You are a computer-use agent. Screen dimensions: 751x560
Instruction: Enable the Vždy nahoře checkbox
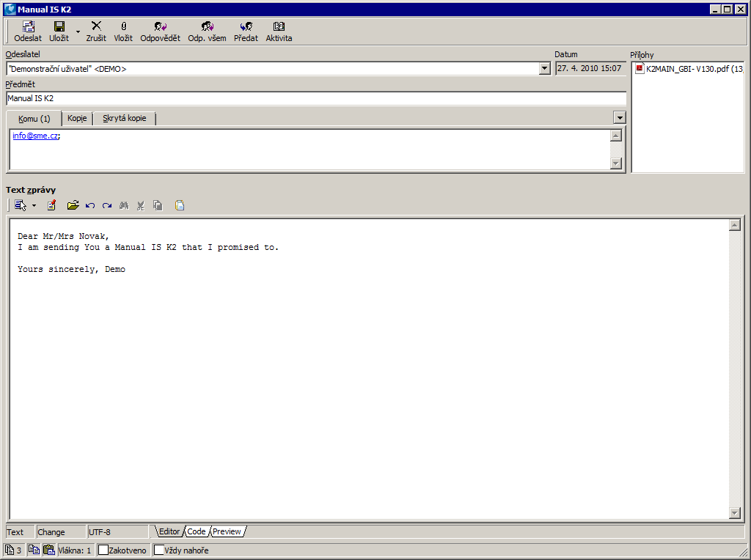point(159,550)
